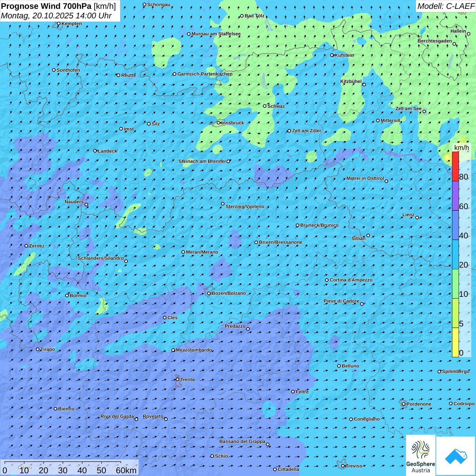Click the Landeck label
This screenshot has height=476, width=476.
click(107, 151)
